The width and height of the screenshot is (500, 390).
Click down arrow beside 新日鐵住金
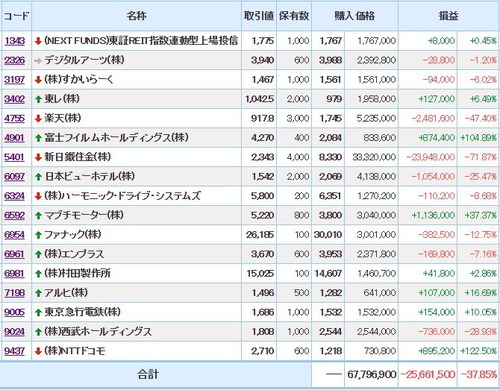38,157
